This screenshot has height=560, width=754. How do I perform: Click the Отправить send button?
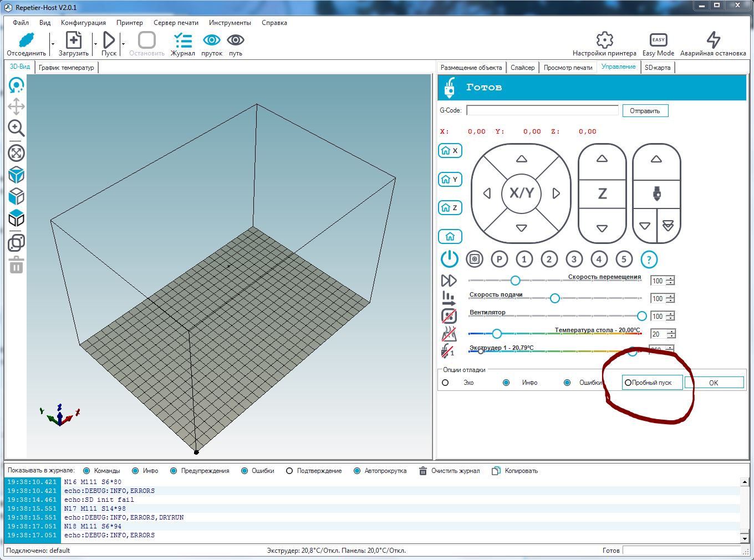[x=645, y=111]
